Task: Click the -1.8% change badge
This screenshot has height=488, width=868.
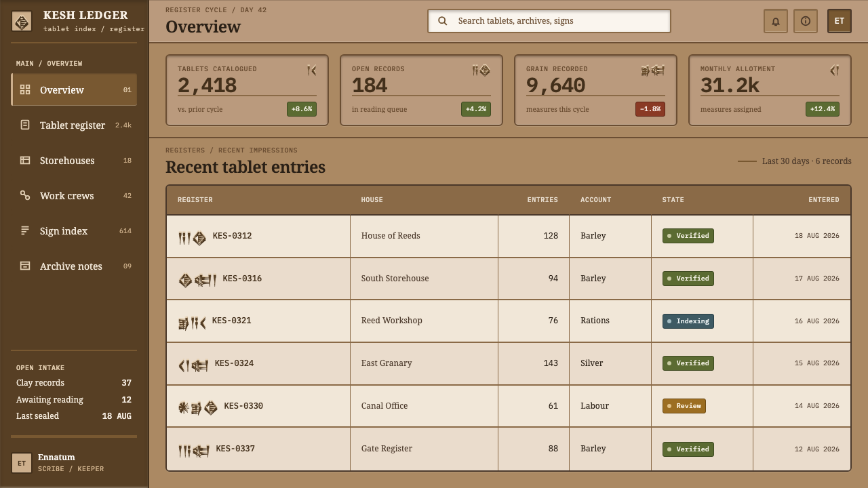Action: coord(650,109)
